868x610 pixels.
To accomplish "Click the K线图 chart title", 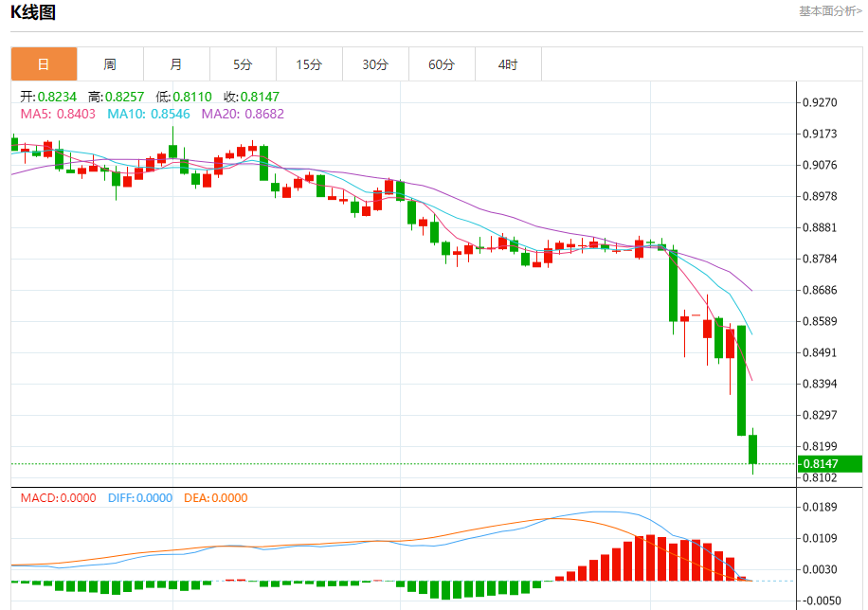I will 33,12.
